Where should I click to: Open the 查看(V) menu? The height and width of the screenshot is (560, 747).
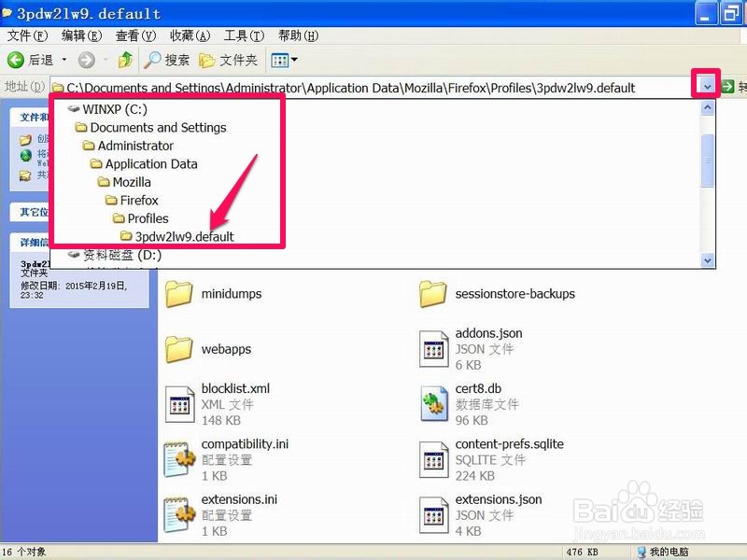(x=135, y=35)
